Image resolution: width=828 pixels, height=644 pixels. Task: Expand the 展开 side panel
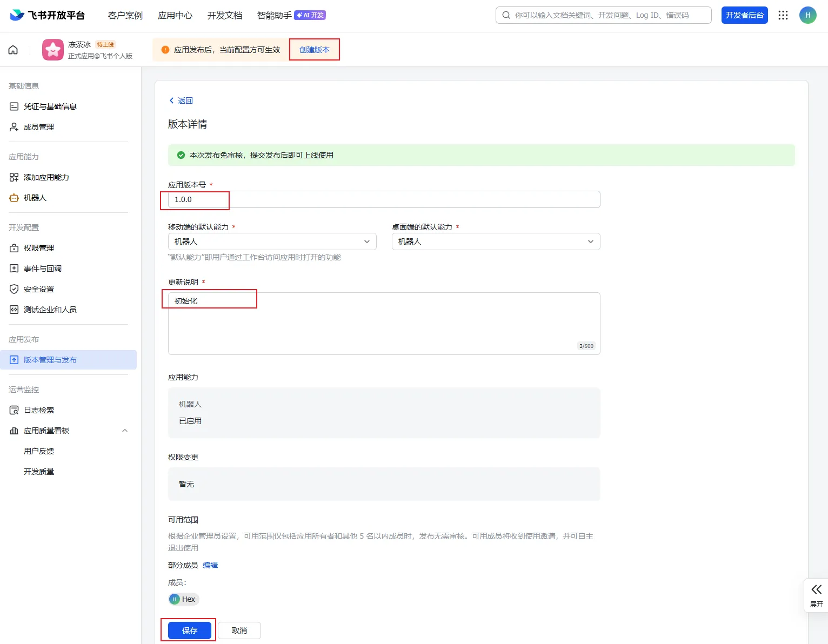pos(816,595)
